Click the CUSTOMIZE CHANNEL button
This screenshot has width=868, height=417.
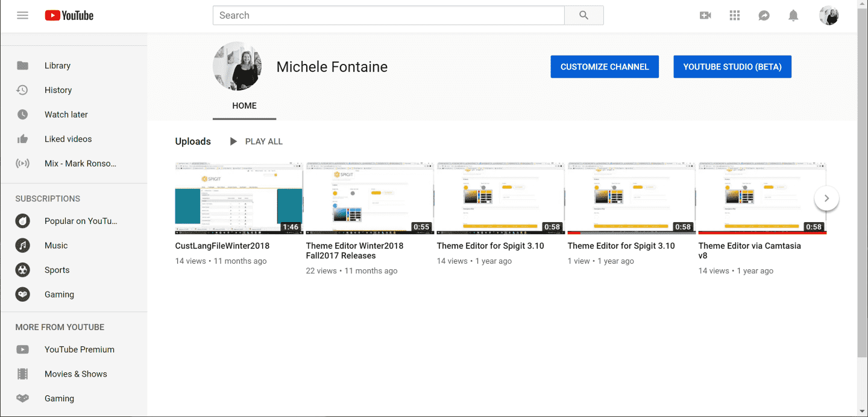(605, 67)
